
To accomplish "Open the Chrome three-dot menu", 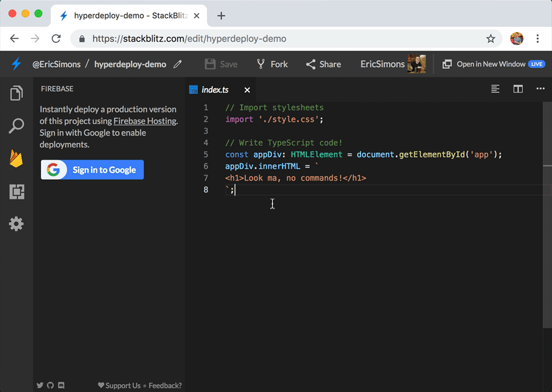I will 538,38.
